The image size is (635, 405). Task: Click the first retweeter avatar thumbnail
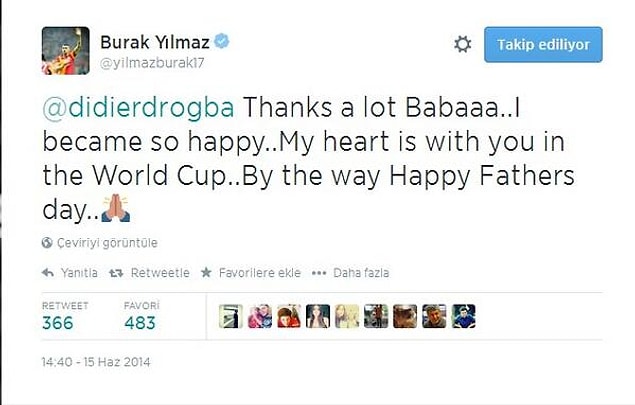(231, 316)
